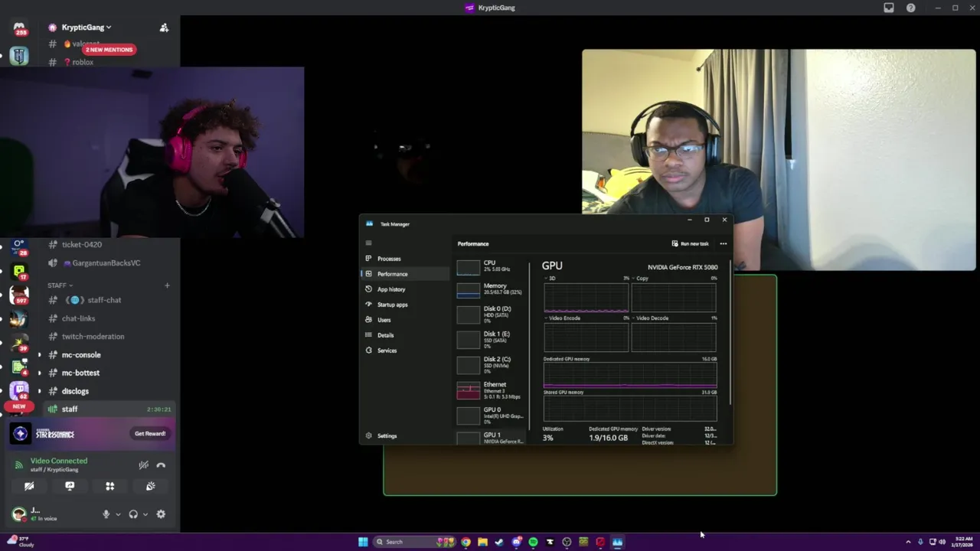The image size is (980, 551).
Task: Open the Star Resonance quest promotion icon
Action: tap(20, 434)
